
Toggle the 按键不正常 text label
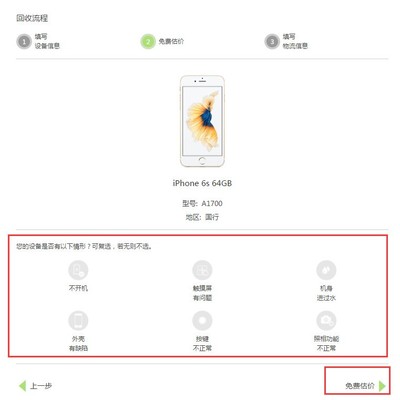point(202,344)
